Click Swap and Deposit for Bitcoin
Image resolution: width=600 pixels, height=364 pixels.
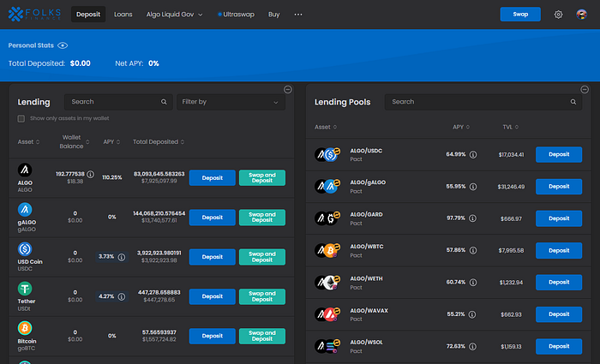pyautogui.click(x=262, y=336)
